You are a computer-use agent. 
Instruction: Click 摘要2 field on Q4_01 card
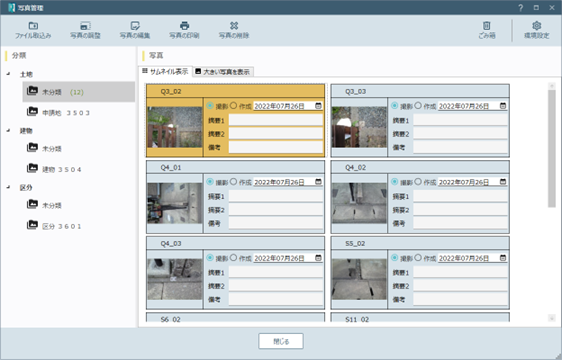(276, 209)
